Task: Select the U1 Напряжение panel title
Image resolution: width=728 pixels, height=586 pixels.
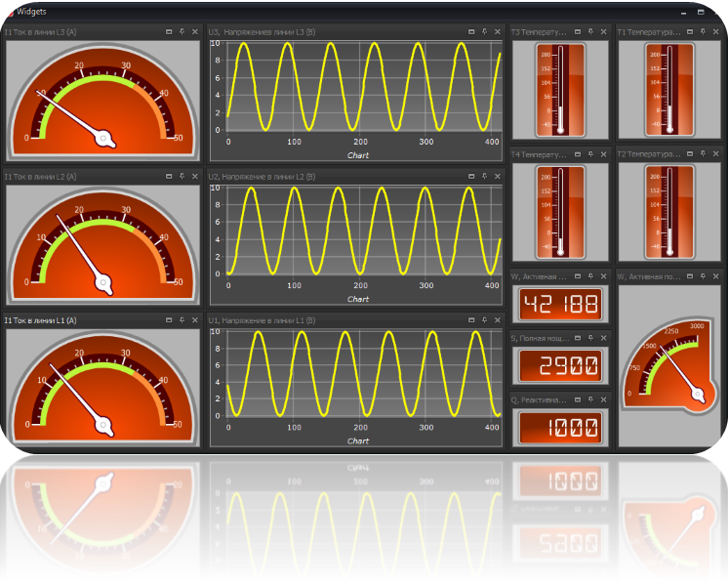Action: (262, 320)
